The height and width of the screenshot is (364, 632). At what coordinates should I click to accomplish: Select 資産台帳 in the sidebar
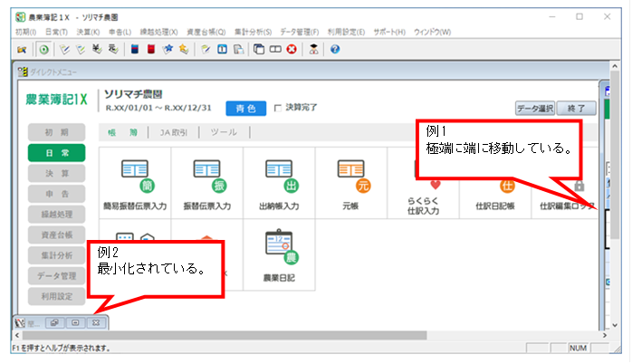56,235
